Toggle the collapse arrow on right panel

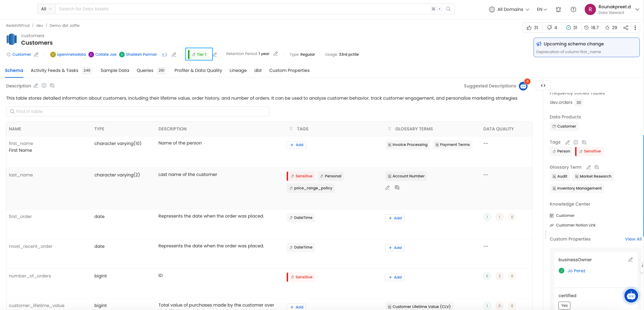543,85
